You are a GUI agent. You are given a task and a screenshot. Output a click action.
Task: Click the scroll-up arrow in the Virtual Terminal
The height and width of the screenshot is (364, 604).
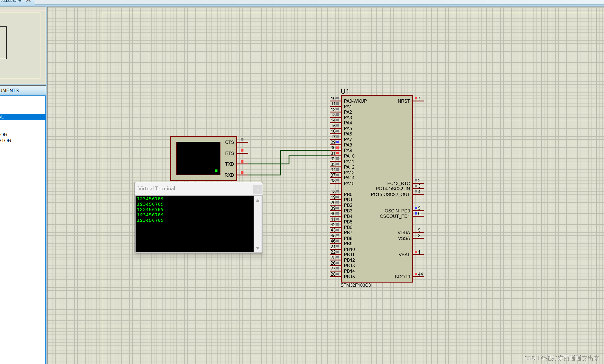click(257, 200)
